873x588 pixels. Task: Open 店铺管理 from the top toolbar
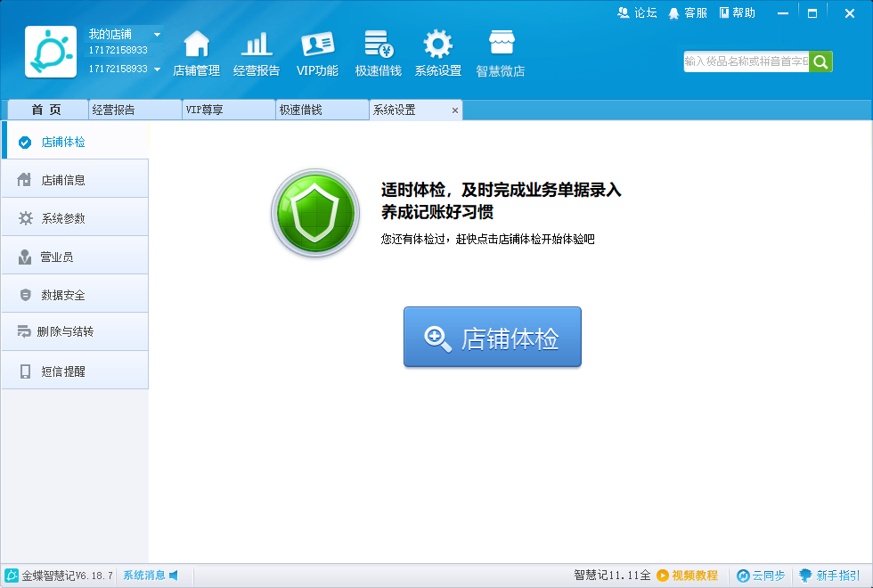[x=196, y=53]
